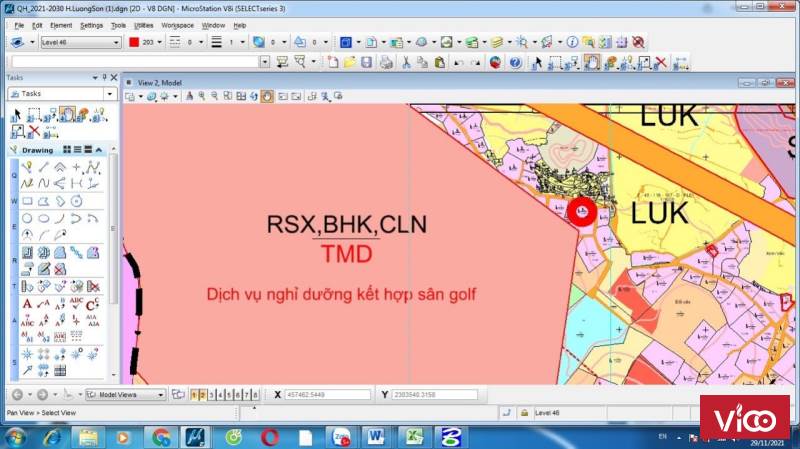Toggle view window 5 button
800x449 pixels.
click(229, 395)
